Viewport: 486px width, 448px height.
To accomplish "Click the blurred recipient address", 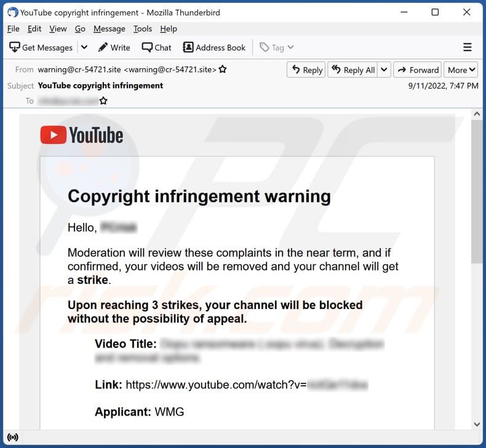I will pos(68,101).
